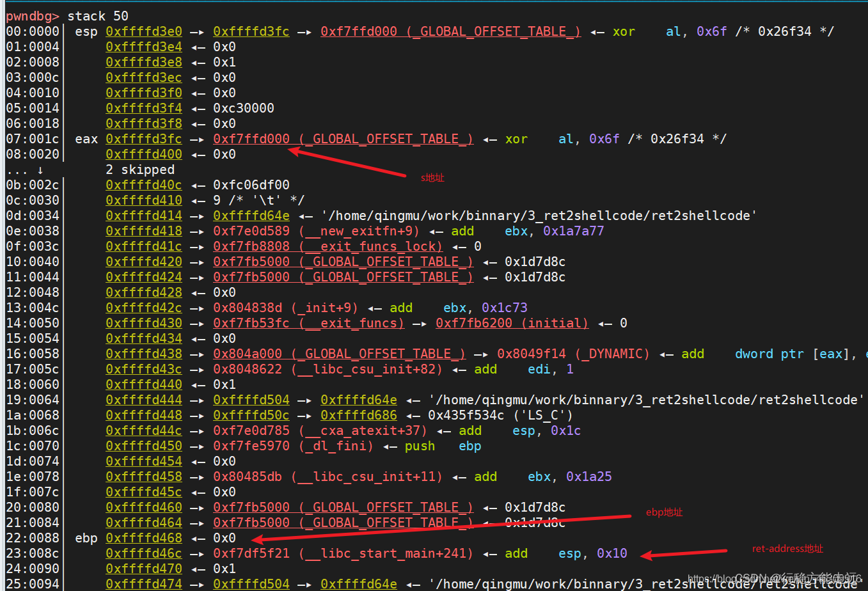Click the value 0xc30000
This screenshot has height=591, width=868.
click(x=244, y=108)
